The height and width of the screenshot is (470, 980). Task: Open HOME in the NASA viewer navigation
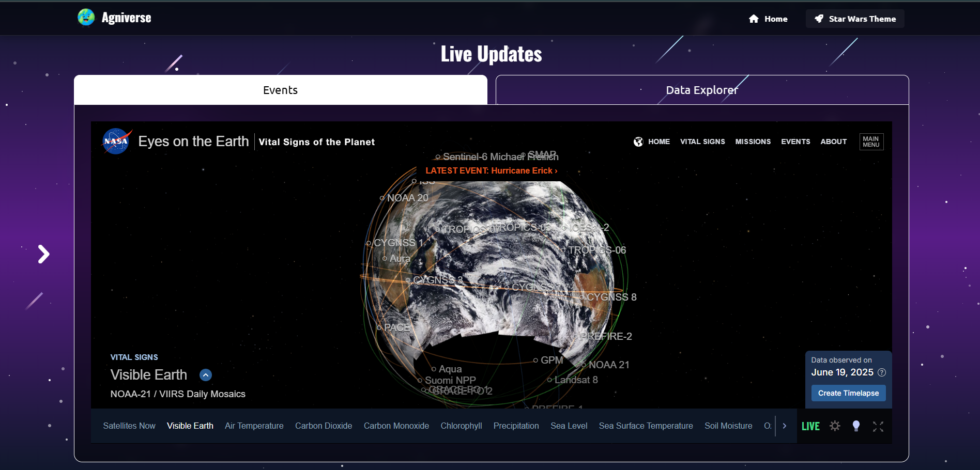652,142
